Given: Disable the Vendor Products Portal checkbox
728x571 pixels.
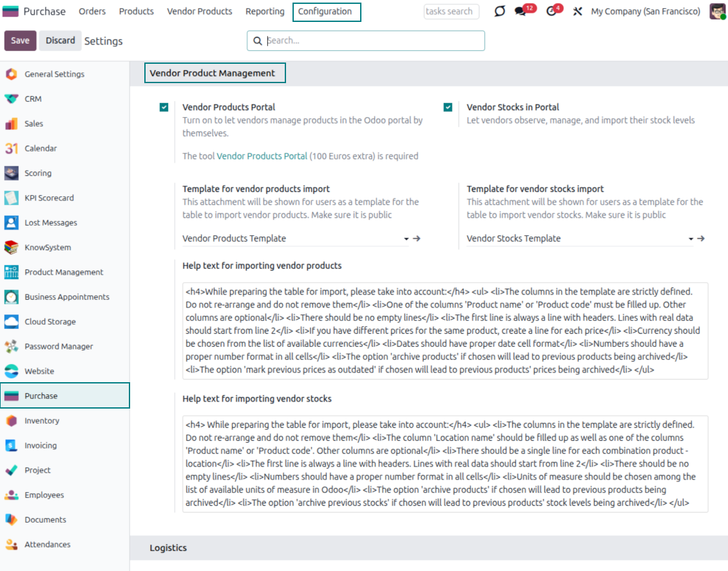Looking at the screenshot, I should pyautogui.click(x=164, y=108).
